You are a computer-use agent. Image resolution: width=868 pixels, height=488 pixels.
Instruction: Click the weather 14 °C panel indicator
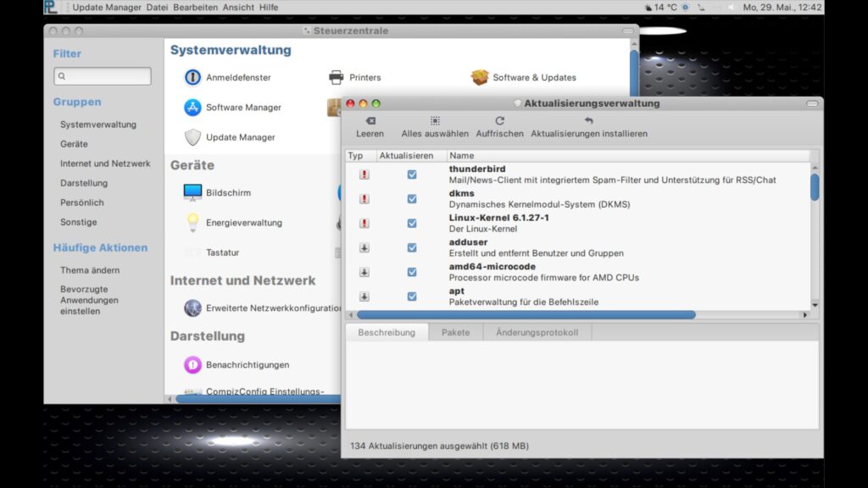[x=660, y=7]
